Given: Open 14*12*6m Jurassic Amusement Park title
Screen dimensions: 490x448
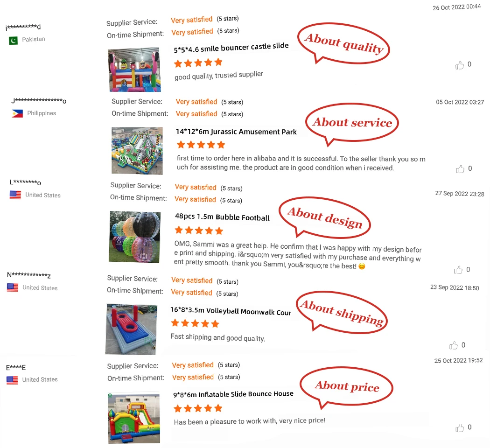Looking at the screenshot, I should point(236,132).
